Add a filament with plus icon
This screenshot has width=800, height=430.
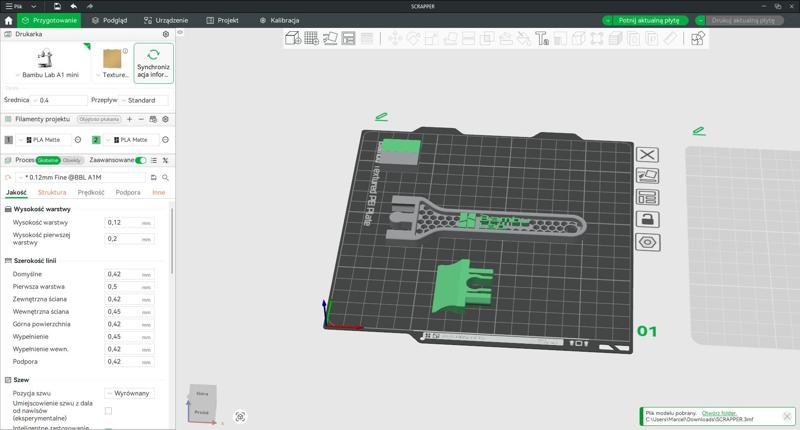tap(129, 119)
